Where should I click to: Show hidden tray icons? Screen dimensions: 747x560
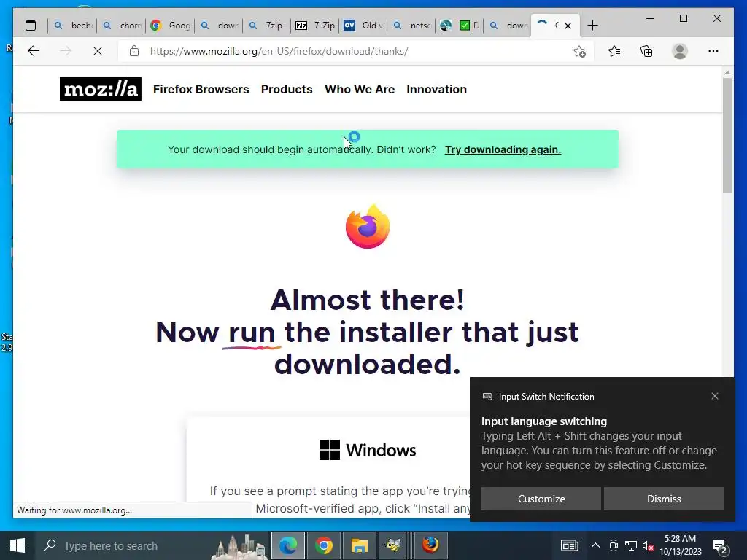(595, 545)
